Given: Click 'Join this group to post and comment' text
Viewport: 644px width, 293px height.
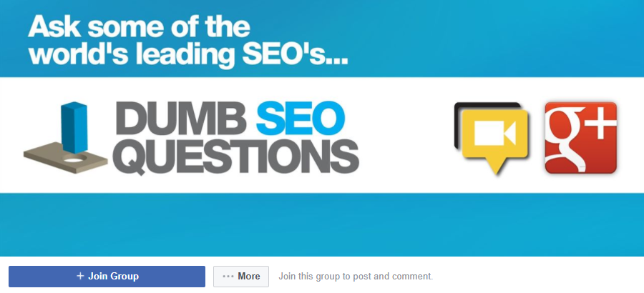Looking at the screenshot, I should [x=356, y=276].
